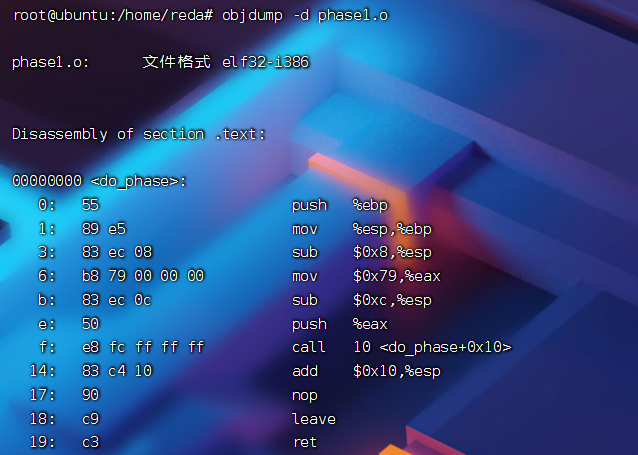Select the byte '55' at offset 0
Viewport: 638px width, 455px height.
point(91,205)
